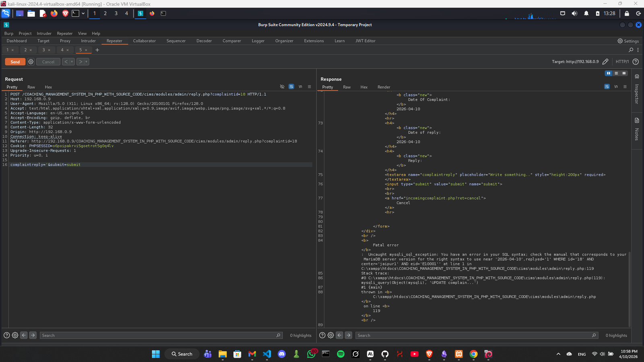
Task: Focus the response Search field
Action: click(x=476, y=335)
